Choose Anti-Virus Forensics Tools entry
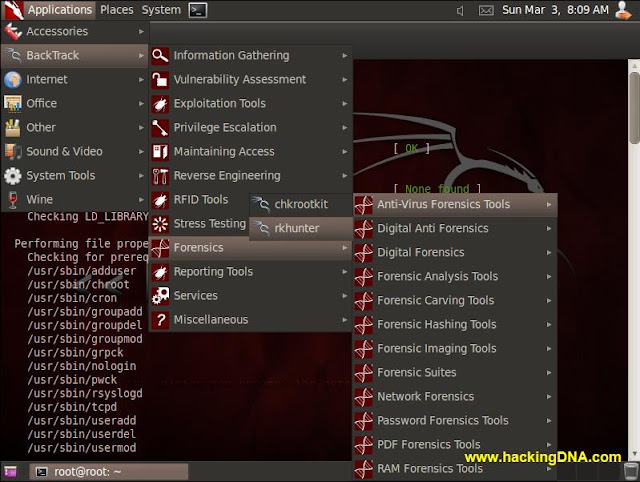Screen dimensions: 640x482 [x=455, y=204]
